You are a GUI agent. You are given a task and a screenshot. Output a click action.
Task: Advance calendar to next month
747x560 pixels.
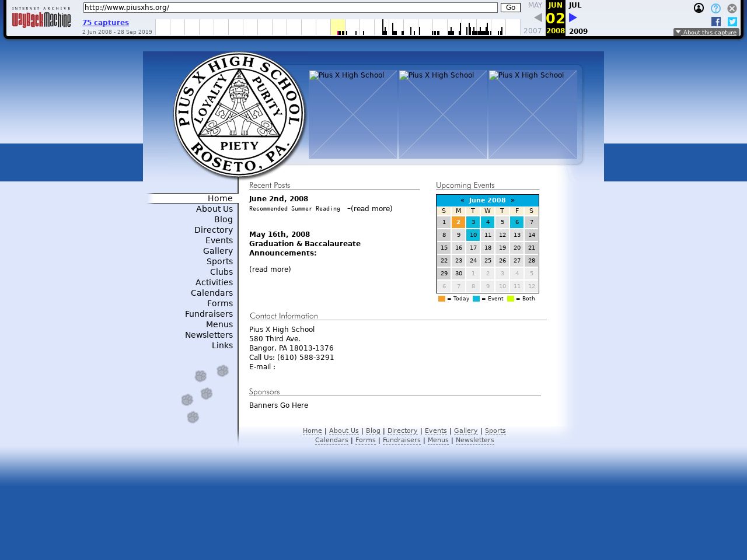coord(512,200)
